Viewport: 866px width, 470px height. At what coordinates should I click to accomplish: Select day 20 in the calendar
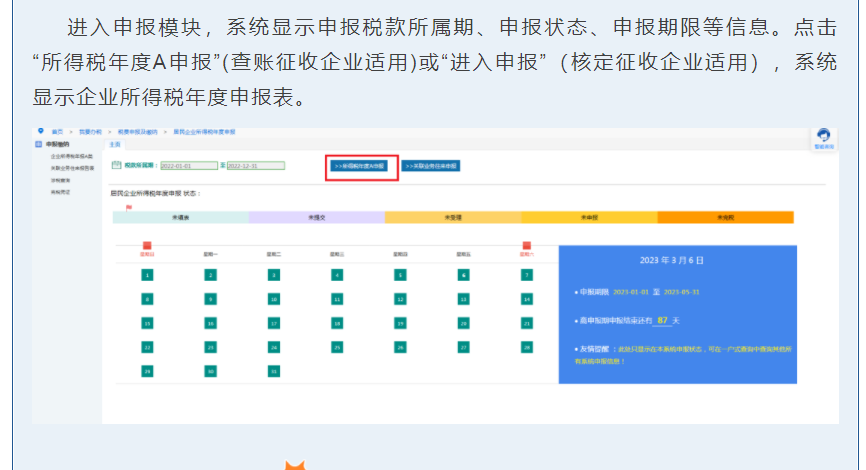tap(463, 324)
